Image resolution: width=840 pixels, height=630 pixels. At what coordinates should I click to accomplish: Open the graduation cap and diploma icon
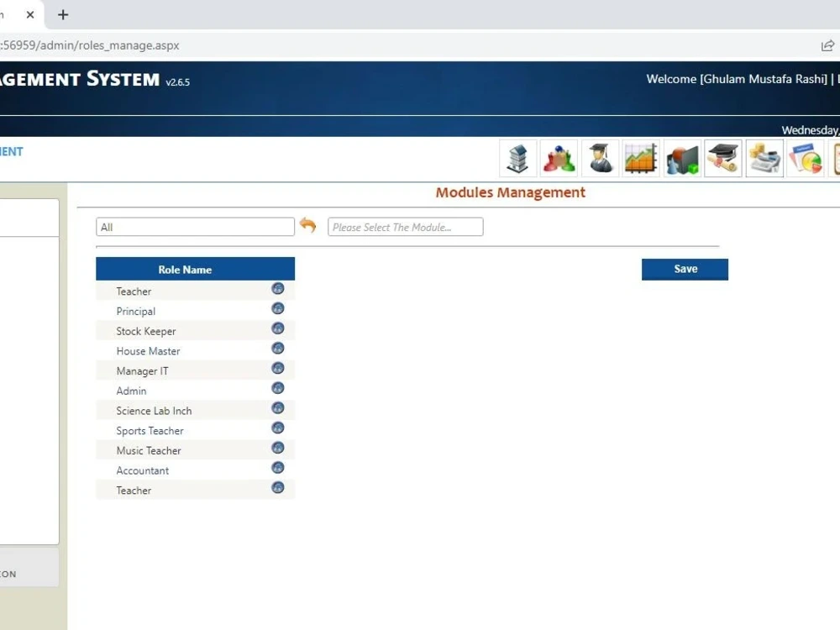[723, 159]
